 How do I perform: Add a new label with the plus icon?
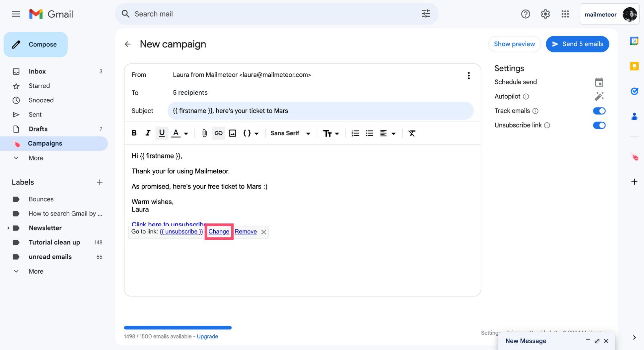click(x=100, y=182)
